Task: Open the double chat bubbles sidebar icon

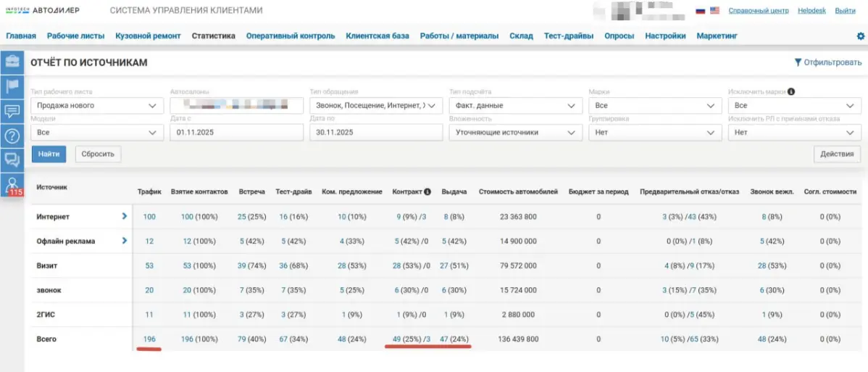Action: pyautogui.click(x=12, y=160)
